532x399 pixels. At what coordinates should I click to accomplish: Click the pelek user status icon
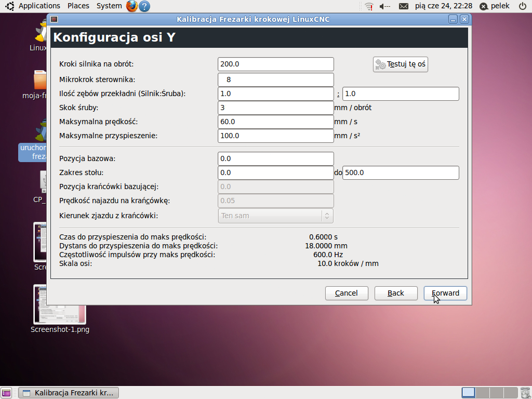484,6
